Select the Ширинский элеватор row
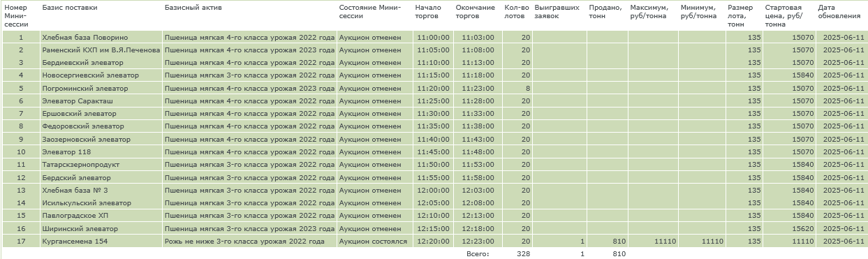Image resolution: width=868 pixels, height=259 pixels. 434,228
